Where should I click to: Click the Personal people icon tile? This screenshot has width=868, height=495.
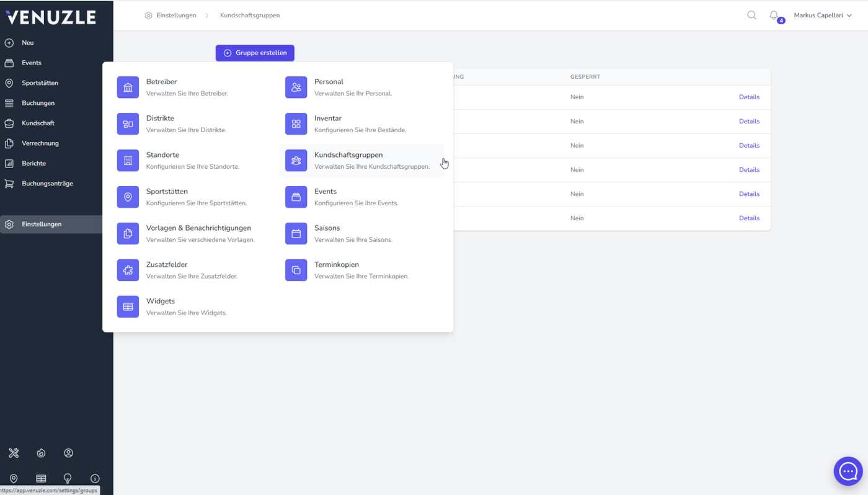(x=296, y=87)
